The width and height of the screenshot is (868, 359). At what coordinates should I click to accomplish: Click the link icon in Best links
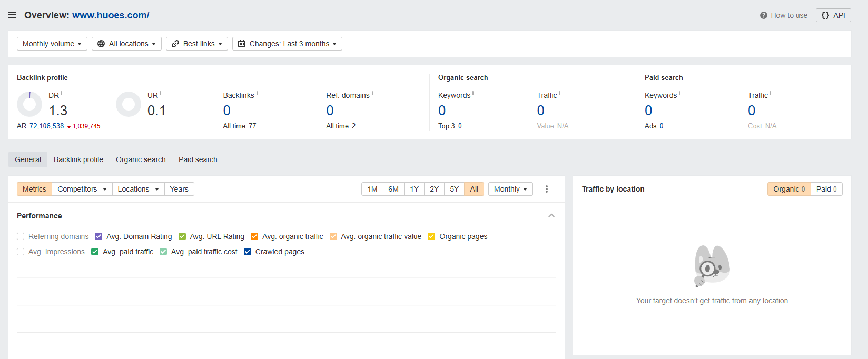click(175, 44)
